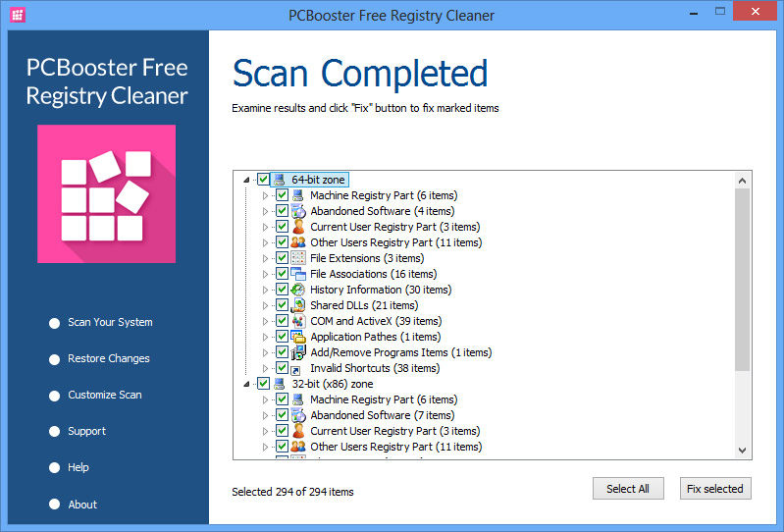The height and width of the screenshot is (532, 784).
Task: Maximize the PCBooster window
Action: click(720, 12)
